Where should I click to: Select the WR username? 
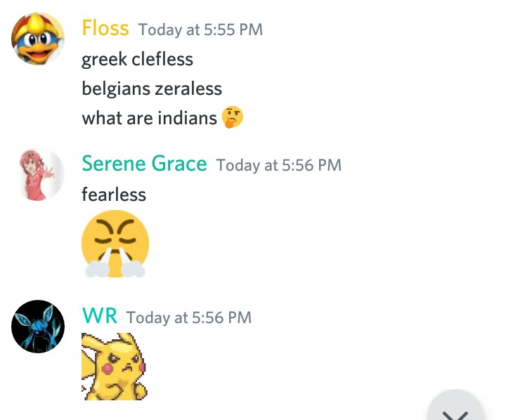(x=99, y=316)
